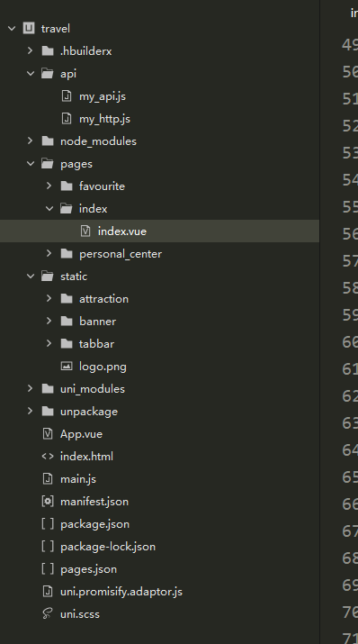
Task: Expand the node_modules folder chevron
Action: (30, 141)
